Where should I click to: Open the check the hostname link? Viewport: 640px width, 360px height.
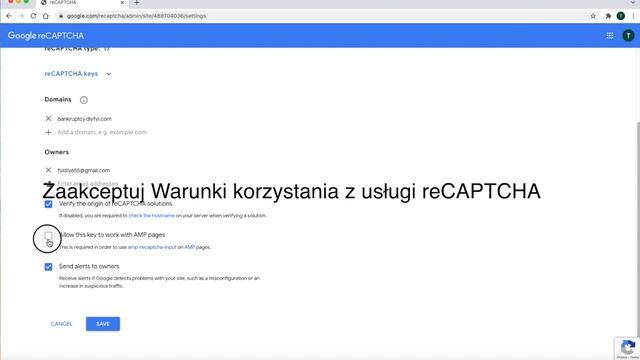coord(151,216)
